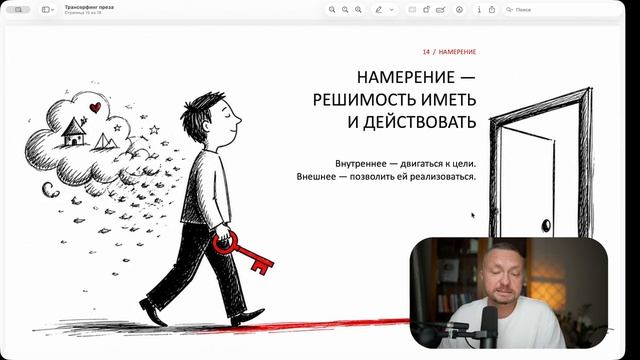Open the highlight color dropdown arrow

click(x=391, y=9)
